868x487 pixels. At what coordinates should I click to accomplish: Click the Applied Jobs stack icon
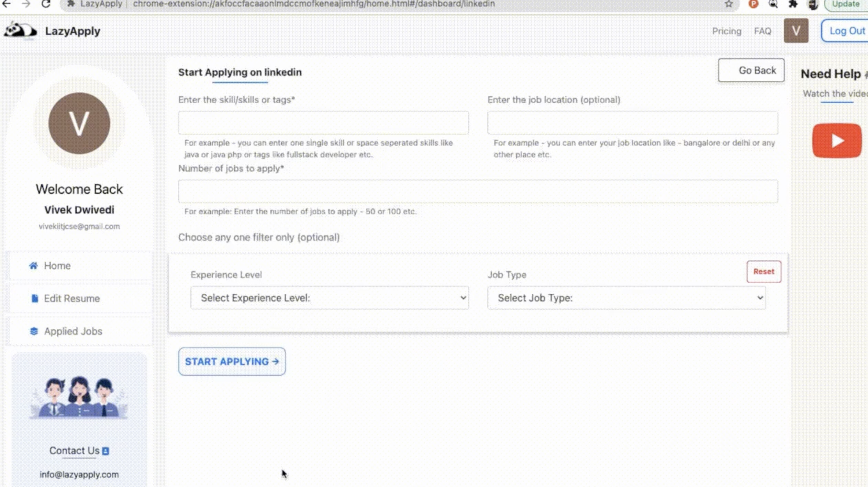coord(34,331)
